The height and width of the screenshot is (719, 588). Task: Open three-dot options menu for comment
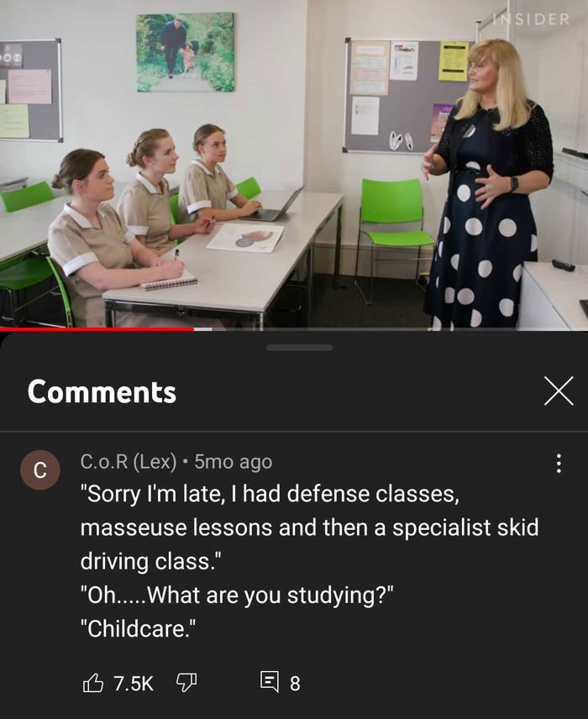click(559, 464)
